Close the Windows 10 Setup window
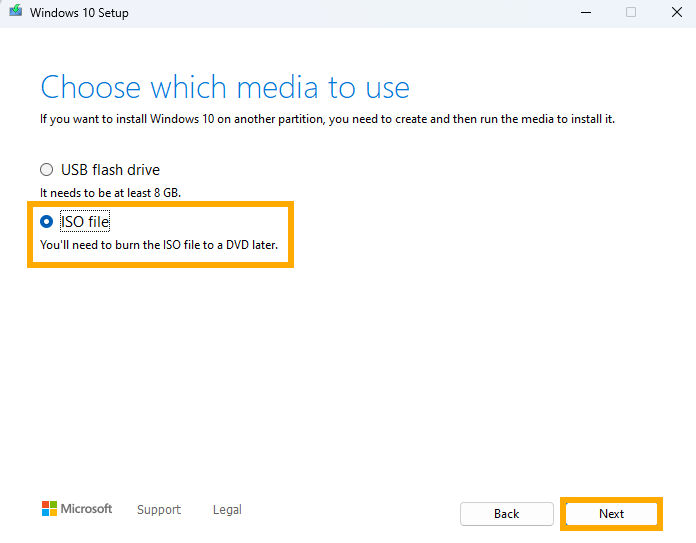This screenshot has width=696, height=543. 677,12
